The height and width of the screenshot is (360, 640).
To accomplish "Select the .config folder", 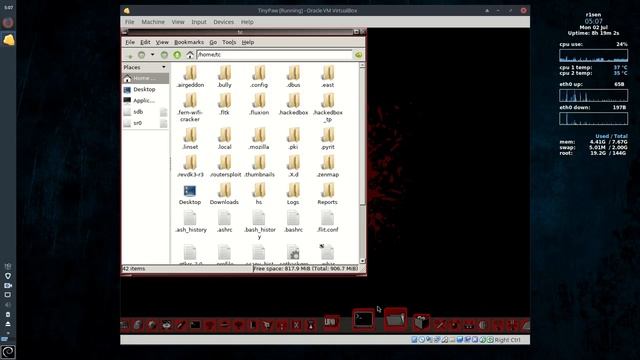I will coord(259,77).
